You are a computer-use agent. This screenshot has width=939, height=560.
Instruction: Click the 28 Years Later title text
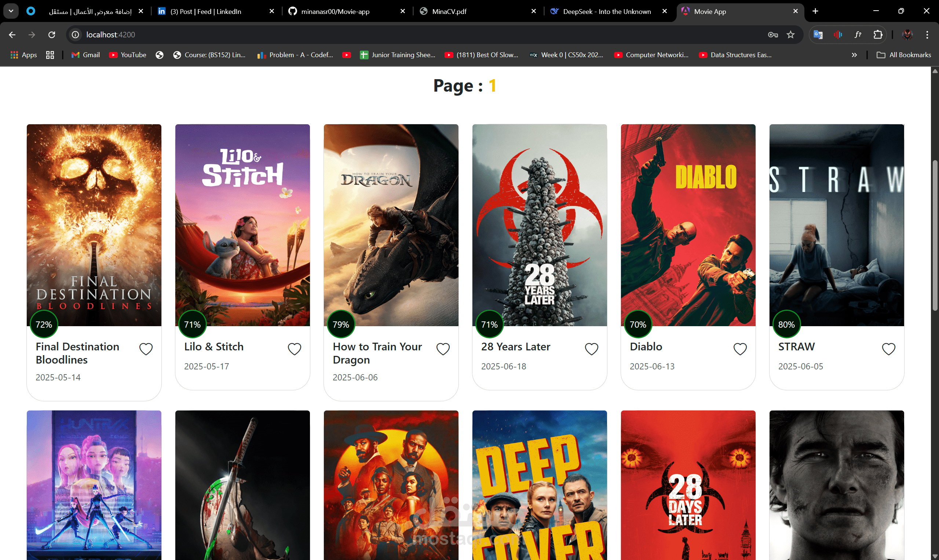515,346
